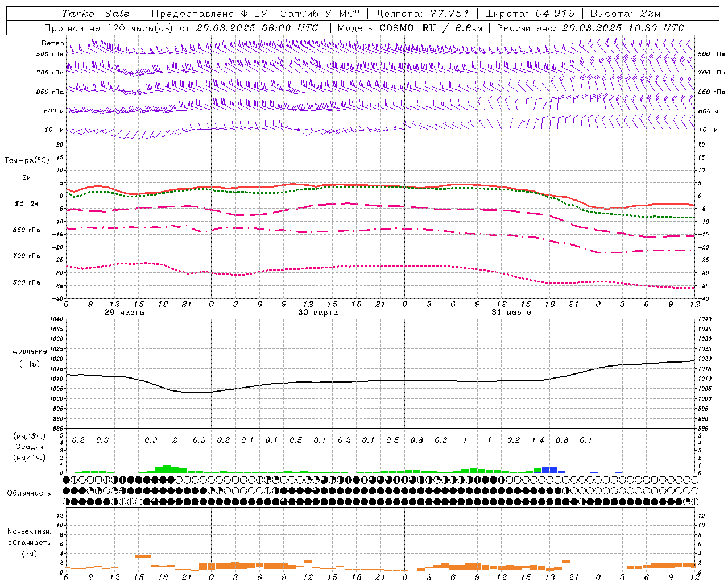Click the Td 2м dew point legend label
Screen dimensions: 728x582
27,203
